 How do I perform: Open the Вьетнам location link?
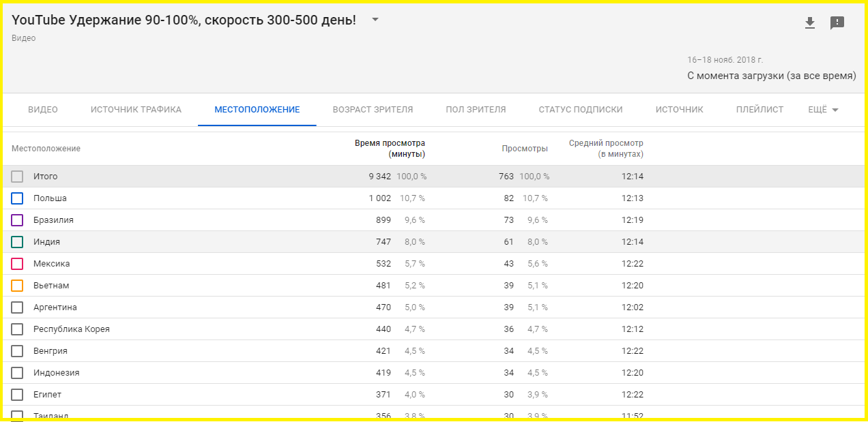tap(51, 286)
